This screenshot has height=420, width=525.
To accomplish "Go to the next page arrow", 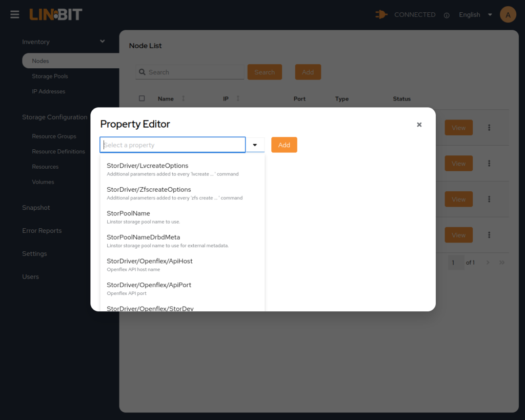I will pyautogui.click(x=488, y=263).
